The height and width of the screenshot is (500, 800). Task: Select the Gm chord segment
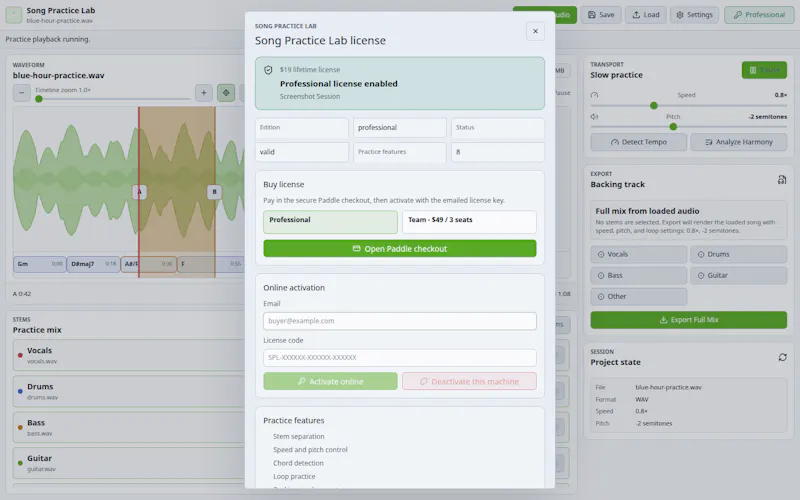pos(40,264)
